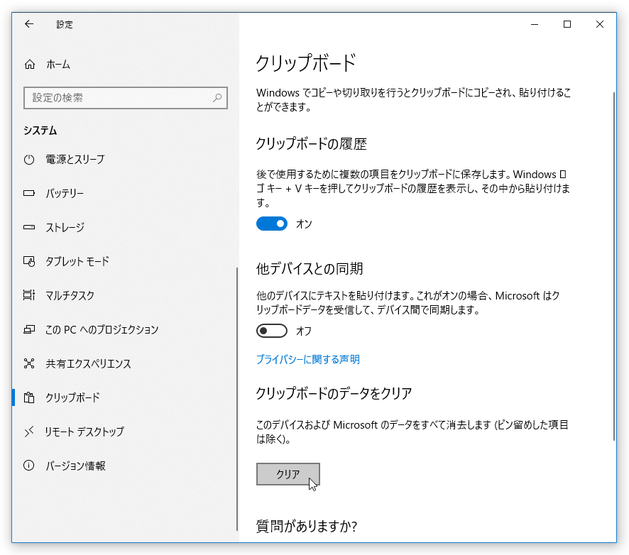Click the クリップボードのデータをクリア heading

[334, 393]
